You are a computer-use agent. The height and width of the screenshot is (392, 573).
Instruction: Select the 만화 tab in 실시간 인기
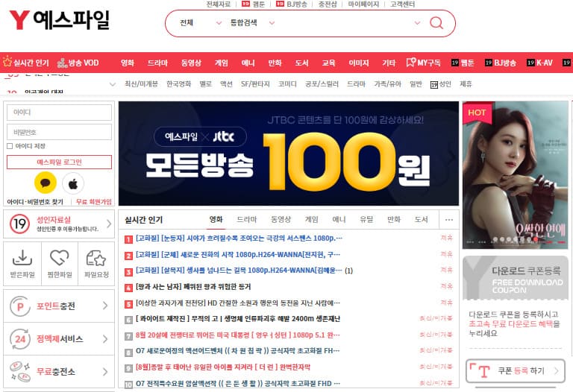(394, 219)
